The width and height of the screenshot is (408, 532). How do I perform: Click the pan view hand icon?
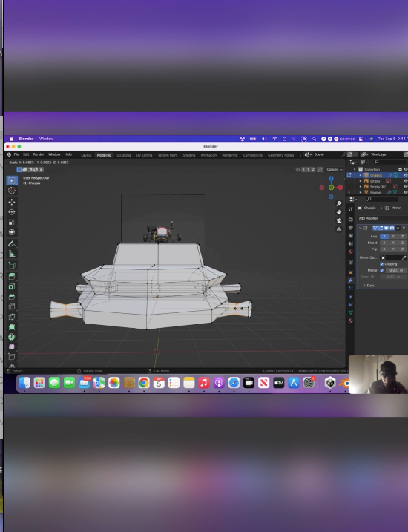[x=339, y=211]
